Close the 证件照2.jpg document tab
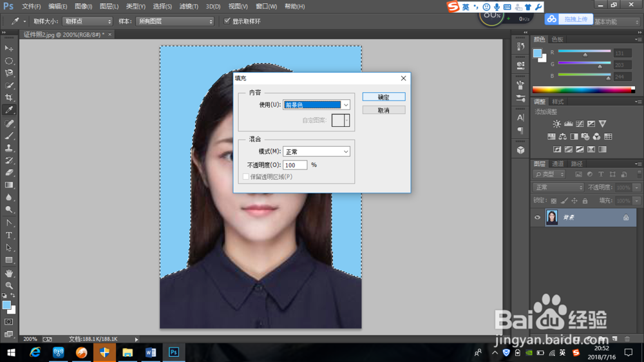Image resolution: width=644 pixels, height=362 pixels. [x=109, y=35]
